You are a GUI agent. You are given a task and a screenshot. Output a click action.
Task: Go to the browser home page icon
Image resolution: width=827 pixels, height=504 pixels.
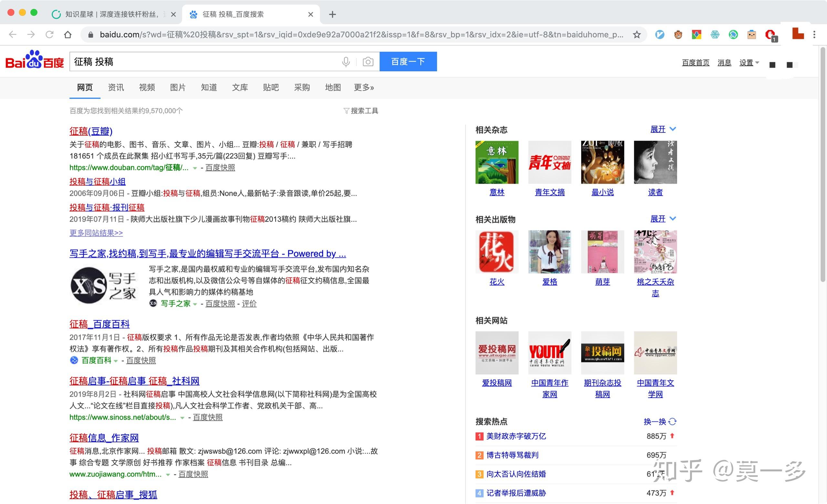(68, 35)
